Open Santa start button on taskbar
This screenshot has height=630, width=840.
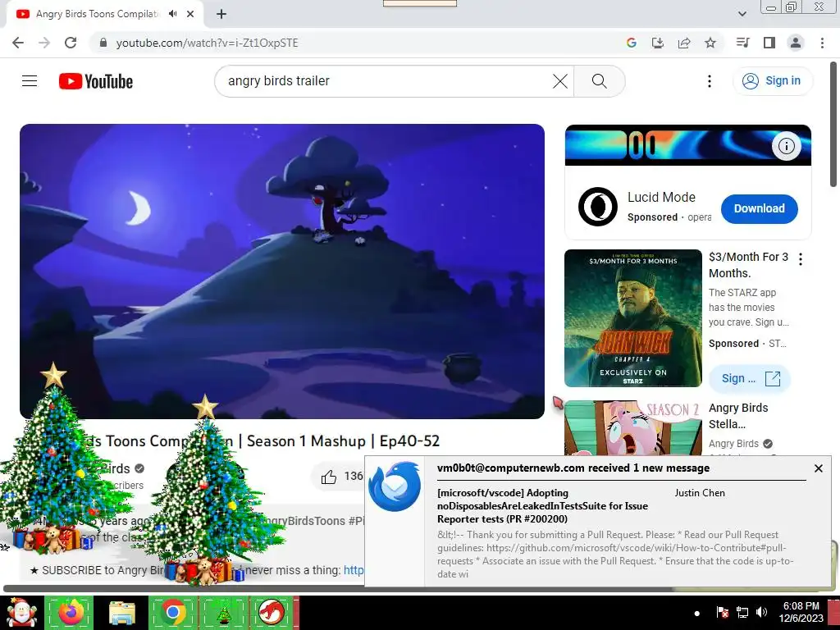pos(21,613)
